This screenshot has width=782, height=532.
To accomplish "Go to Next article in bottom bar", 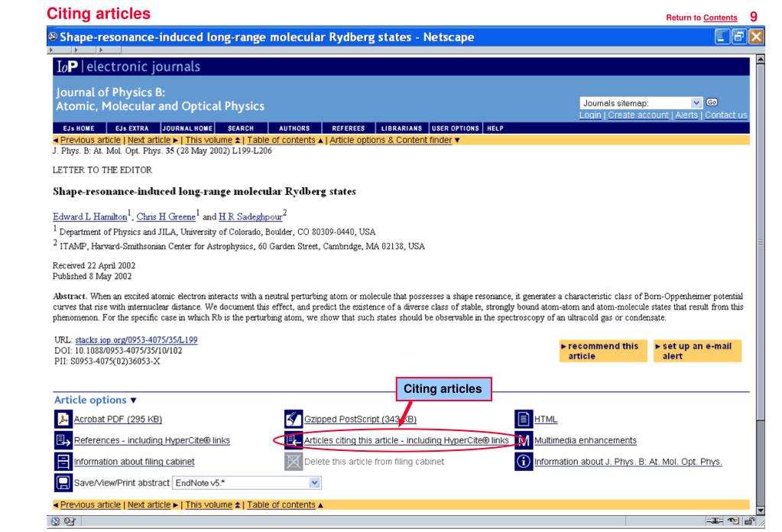I will pos(148,504).
